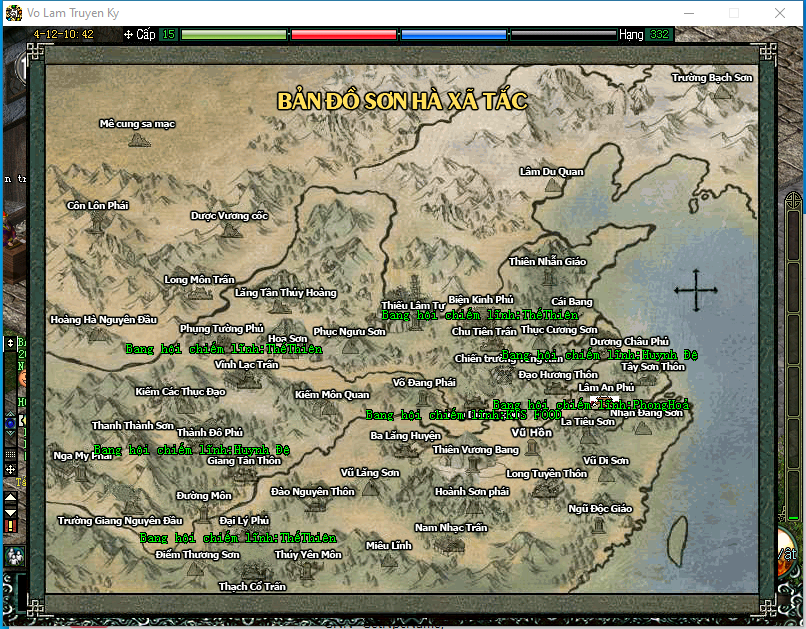Select the La Tiêu Sơn label
This screenshot has width=806, height=629.
pyautogui.click(x=588, y=421)
